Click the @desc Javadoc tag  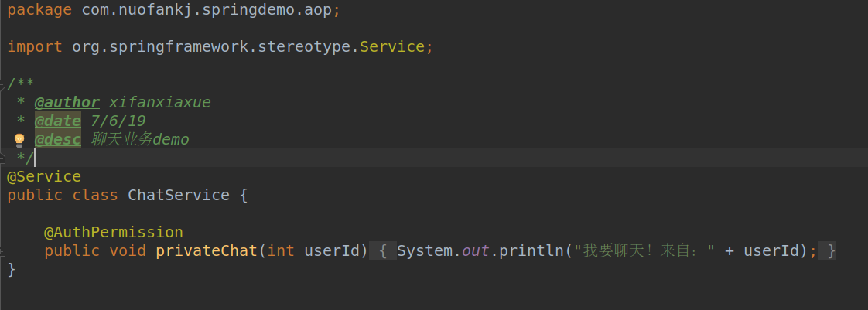point(57,139)
